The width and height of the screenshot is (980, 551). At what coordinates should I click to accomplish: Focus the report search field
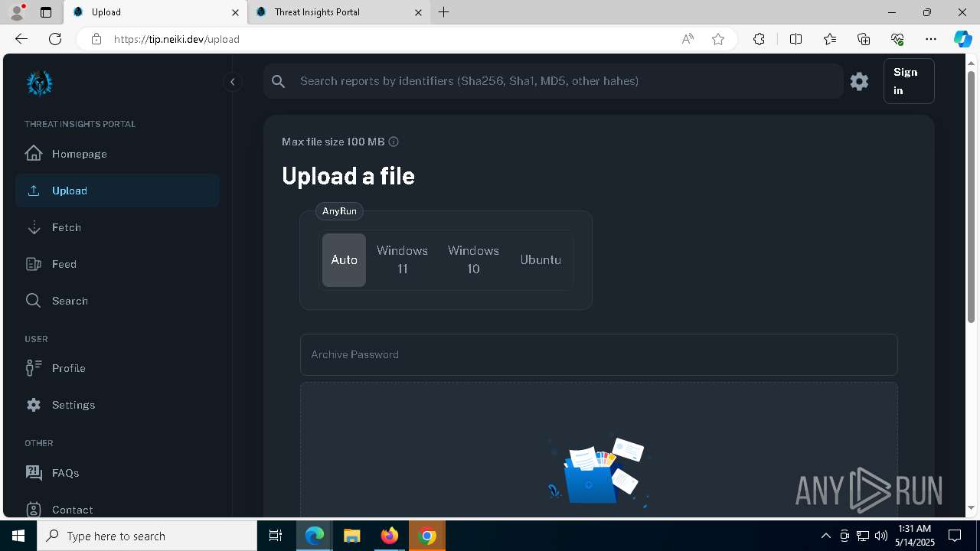(x=553, y=81)
